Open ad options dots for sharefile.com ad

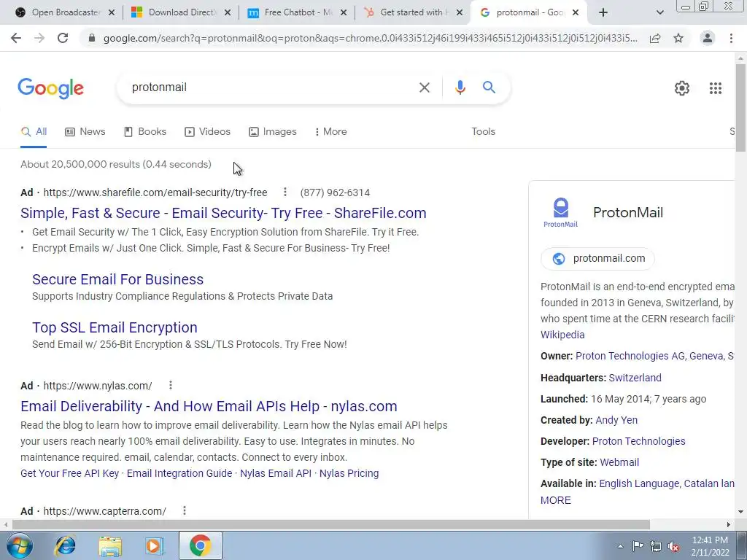[285, 192]
